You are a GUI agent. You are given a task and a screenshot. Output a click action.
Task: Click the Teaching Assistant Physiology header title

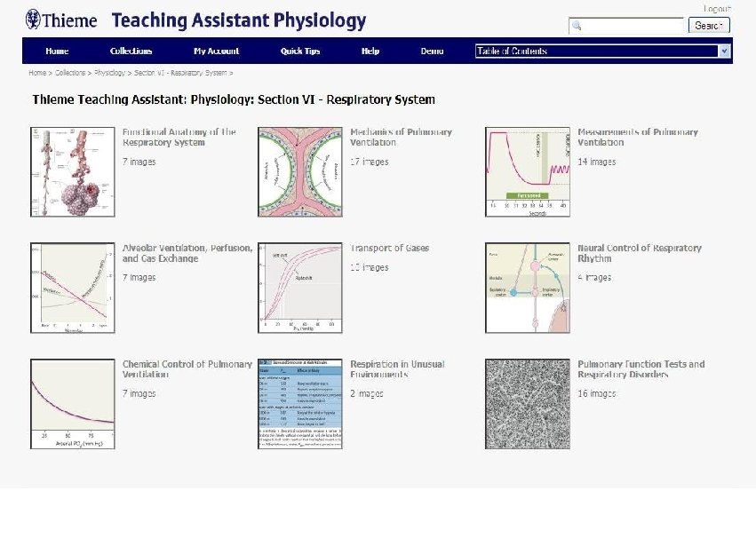point(239,20)
